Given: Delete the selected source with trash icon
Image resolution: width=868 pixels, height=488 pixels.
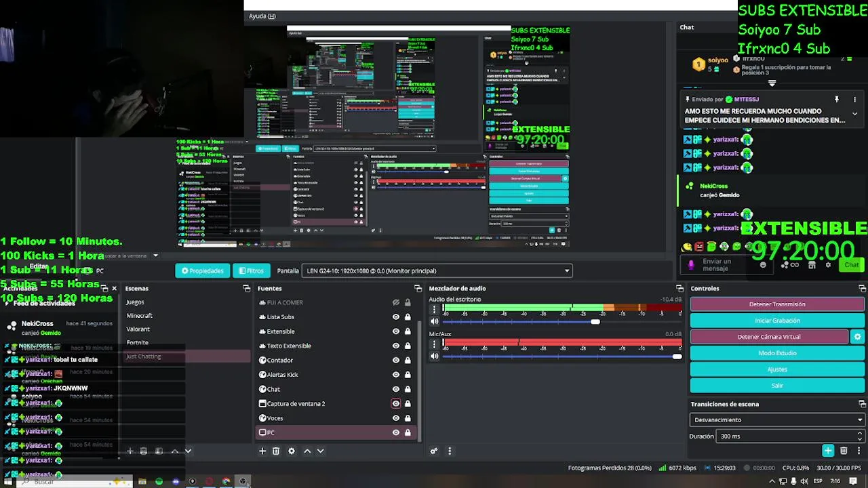Looking at the screenshot, I should 276,451.
